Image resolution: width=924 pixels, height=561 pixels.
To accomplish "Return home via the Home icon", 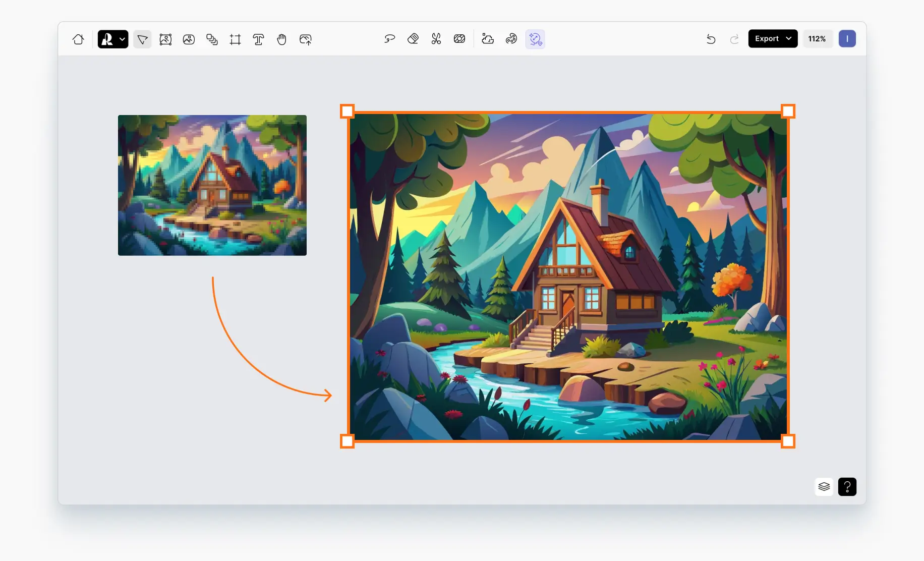I will point(78,39).
